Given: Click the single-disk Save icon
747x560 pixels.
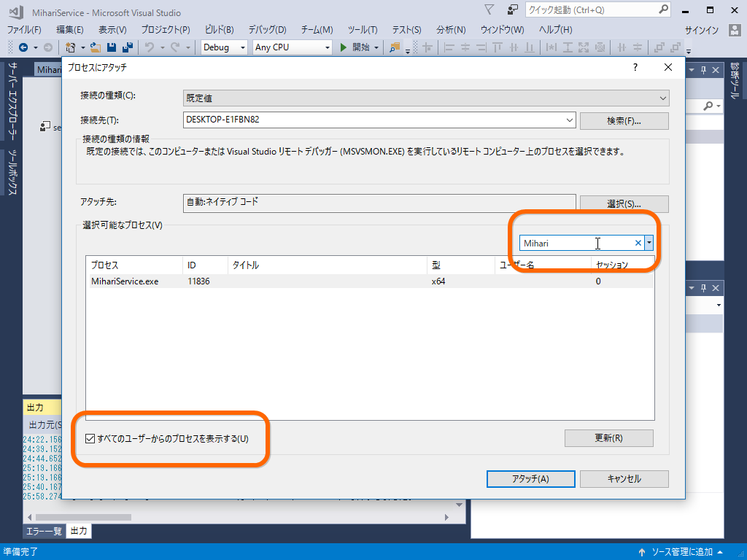Looking at the screenshot, I should coord(112,47).
